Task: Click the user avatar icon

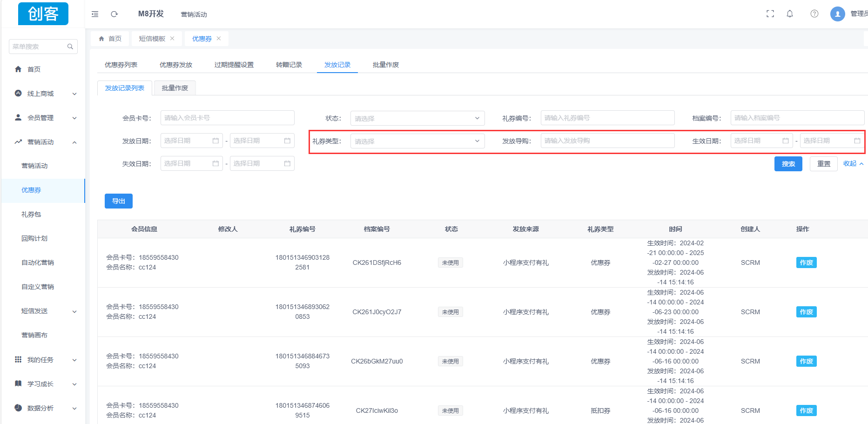Action: 837,14
